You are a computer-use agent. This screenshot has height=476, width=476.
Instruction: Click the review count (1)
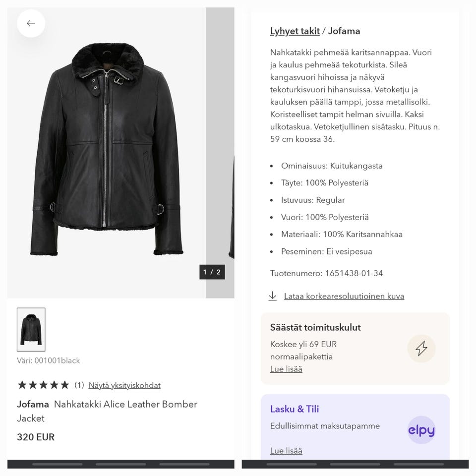79,385
